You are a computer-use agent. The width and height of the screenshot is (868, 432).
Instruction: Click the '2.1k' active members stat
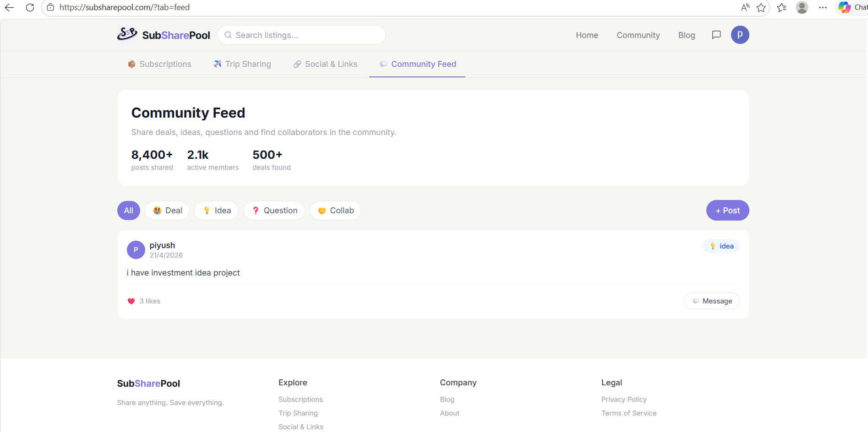198,155
